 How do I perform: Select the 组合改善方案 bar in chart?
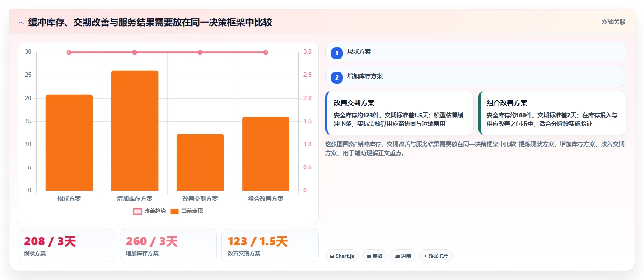266,154
